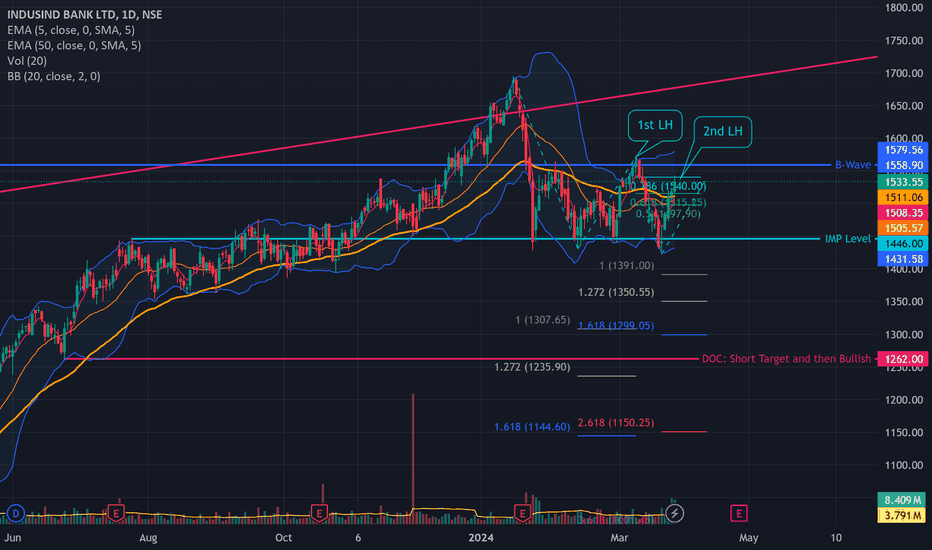The width and height of the screenshot is (932, 550).
Task: Click the earnings E marker near October
Action: coord(319,513)
